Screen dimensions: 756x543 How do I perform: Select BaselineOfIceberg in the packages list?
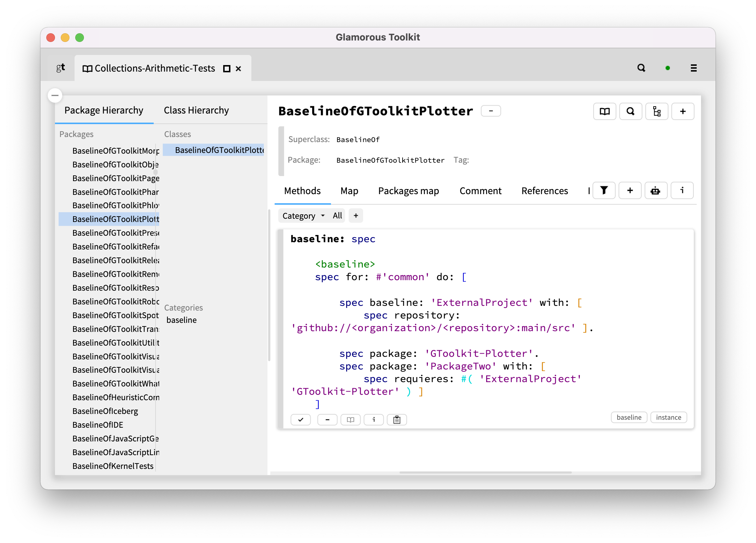point(105,411)
